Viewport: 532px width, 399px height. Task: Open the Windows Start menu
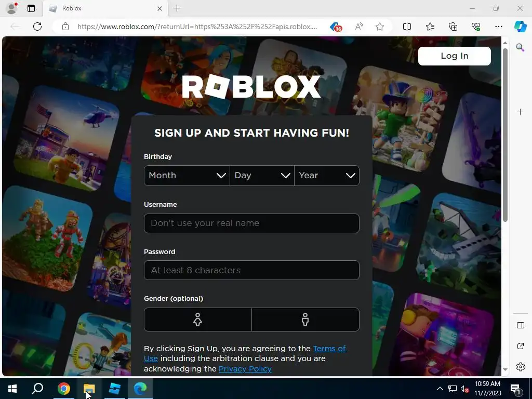click(12, 389)
